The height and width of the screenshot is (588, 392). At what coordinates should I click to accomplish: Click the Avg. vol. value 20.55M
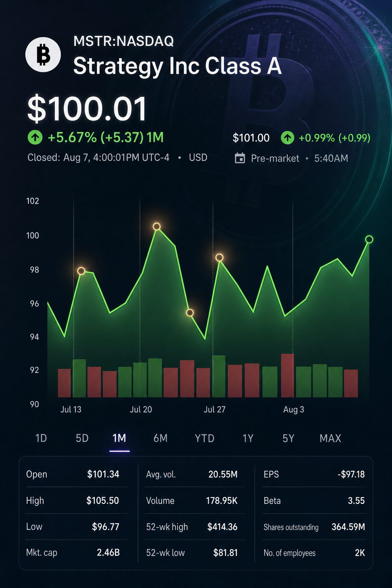[223, 475]
